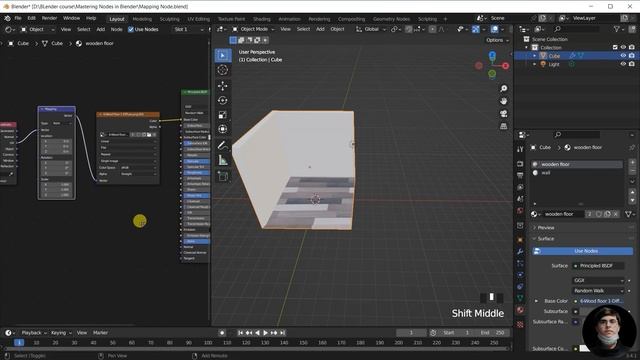Open viewport Options dropdown
The height and width of the screenshot is (360, 640).
click(x=497, y=40)
